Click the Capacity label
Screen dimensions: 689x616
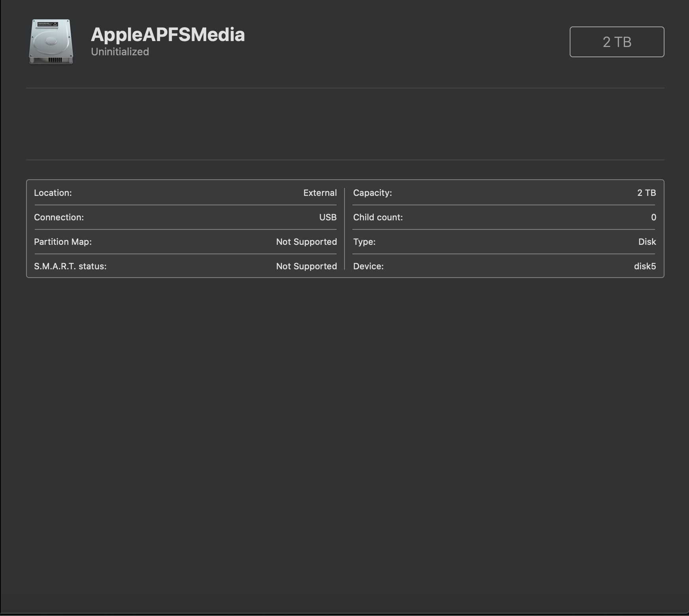[x=373, y=193]
